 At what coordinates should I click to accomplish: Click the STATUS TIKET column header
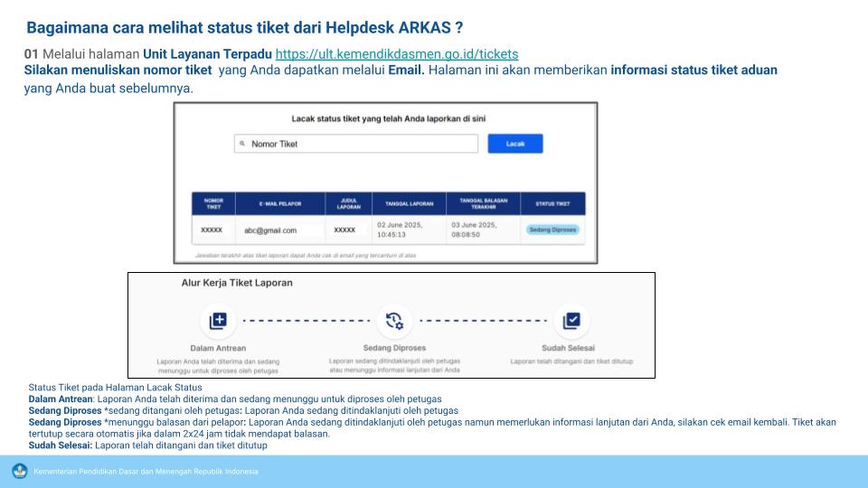(x=552, y=203)
